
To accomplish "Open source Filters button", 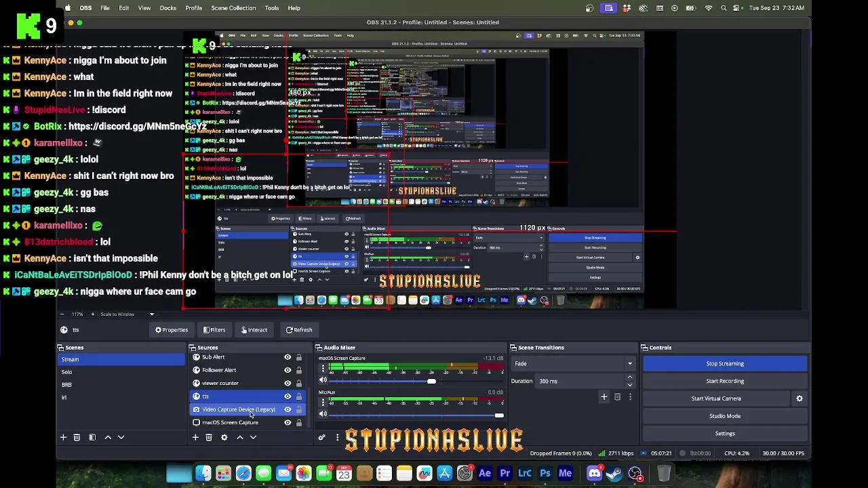I will (214, 330).
